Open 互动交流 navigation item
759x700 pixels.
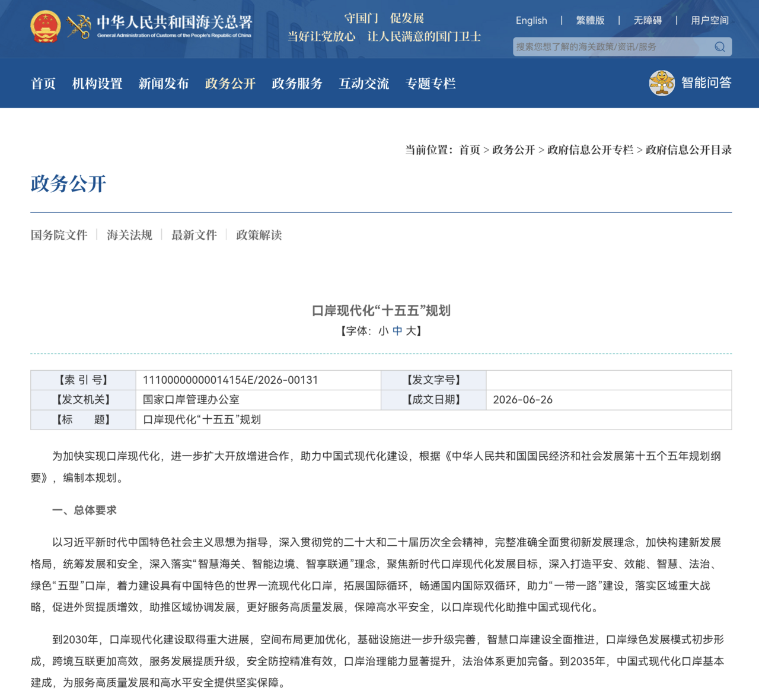coord(364,84)
